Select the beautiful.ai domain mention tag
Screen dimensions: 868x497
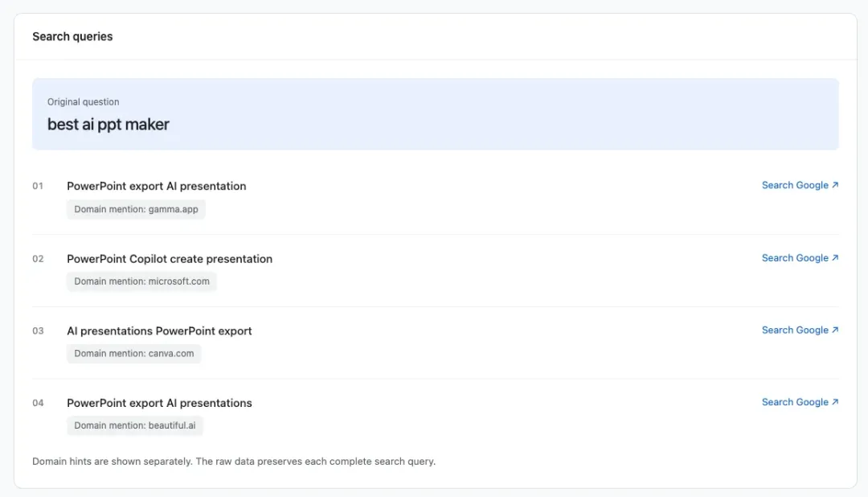(x=134, y=425)
